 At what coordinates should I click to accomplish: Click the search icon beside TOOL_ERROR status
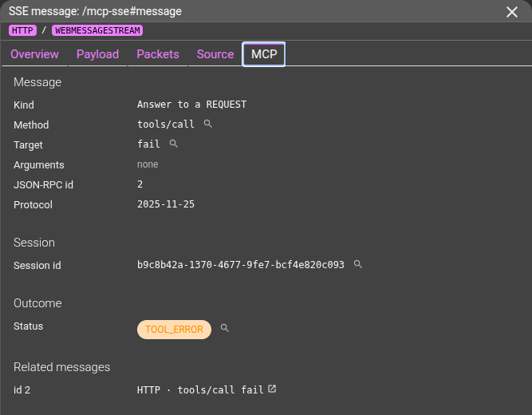225,328
